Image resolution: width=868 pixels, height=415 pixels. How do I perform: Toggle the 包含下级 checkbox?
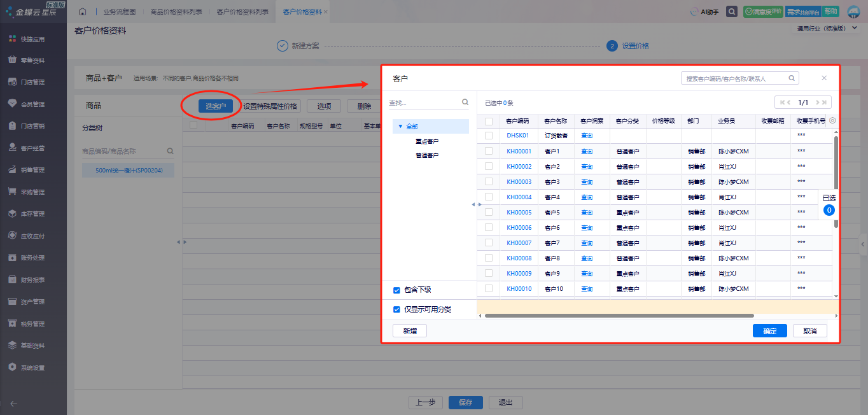397,290
